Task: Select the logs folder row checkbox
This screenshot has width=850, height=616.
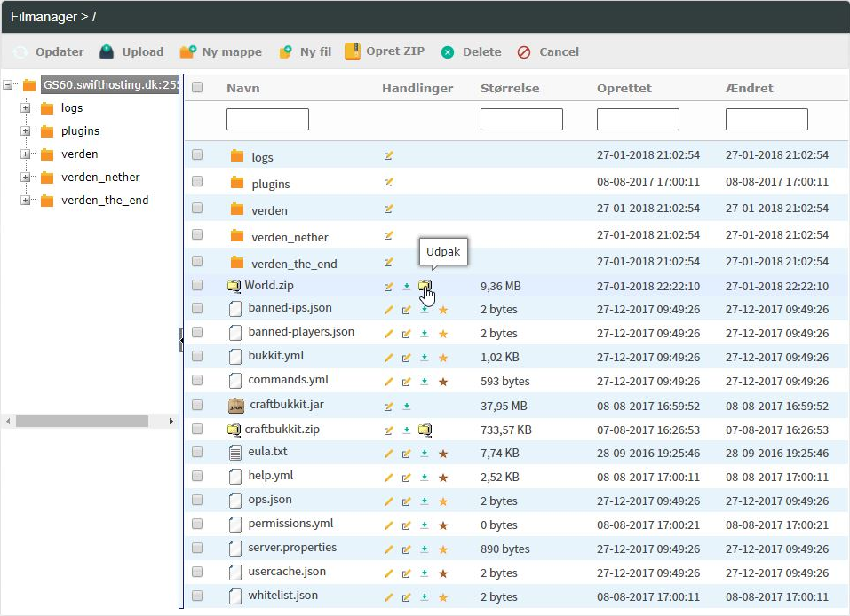Action: point(197,155)
